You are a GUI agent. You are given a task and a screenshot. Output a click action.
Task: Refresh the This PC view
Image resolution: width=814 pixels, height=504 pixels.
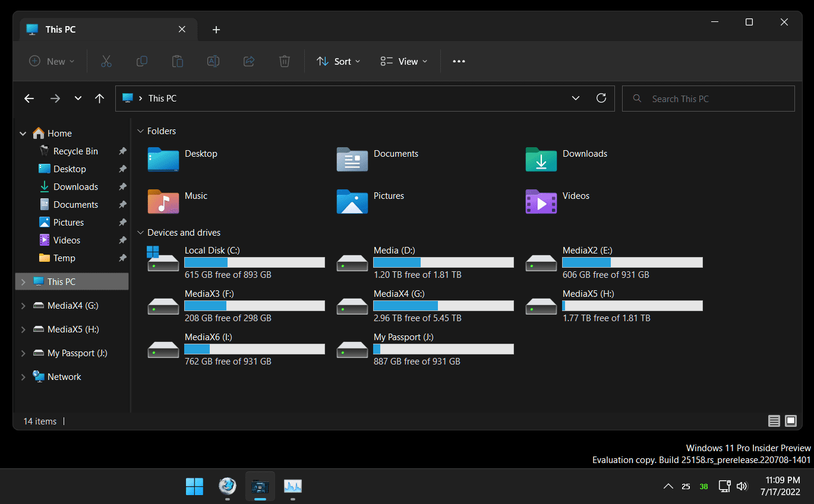[601, 98]
